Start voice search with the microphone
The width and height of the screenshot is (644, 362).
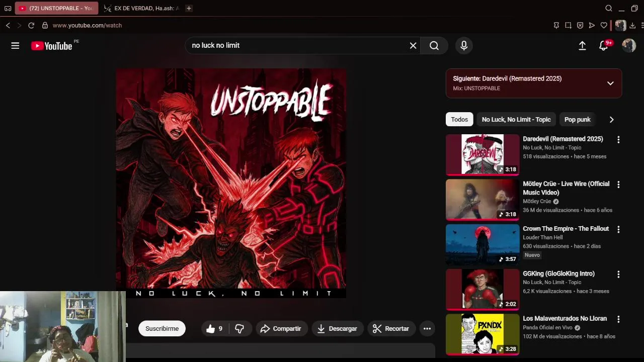(x=464, y=46)
